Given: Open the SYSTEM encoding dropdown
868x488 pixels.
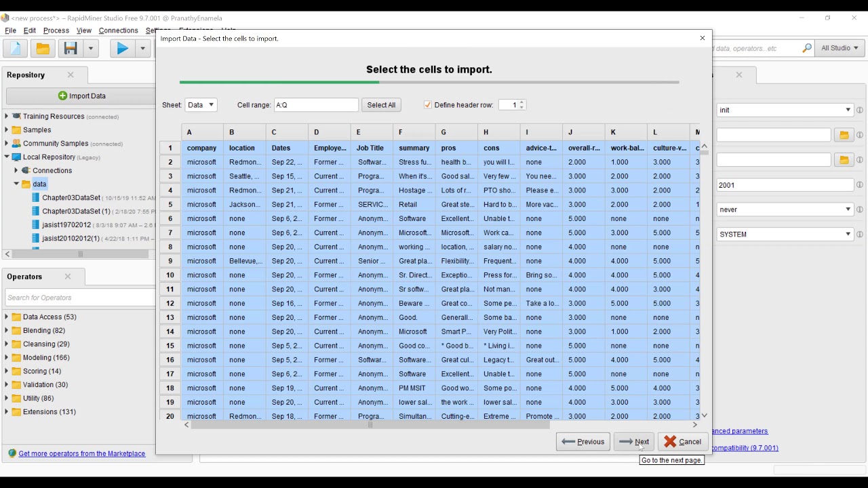Looking at the screenshot, I should [x=785, y=235].
